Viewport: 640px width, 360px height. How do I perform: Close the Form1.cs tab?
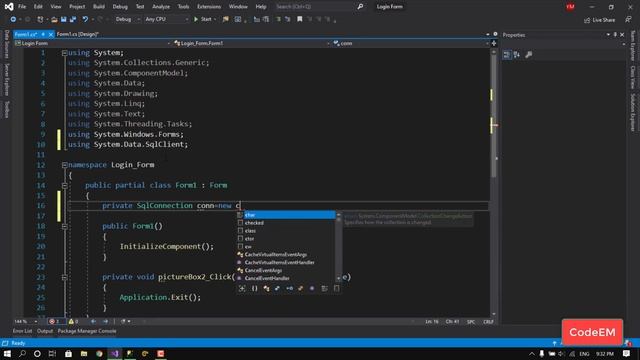[51, 34]
